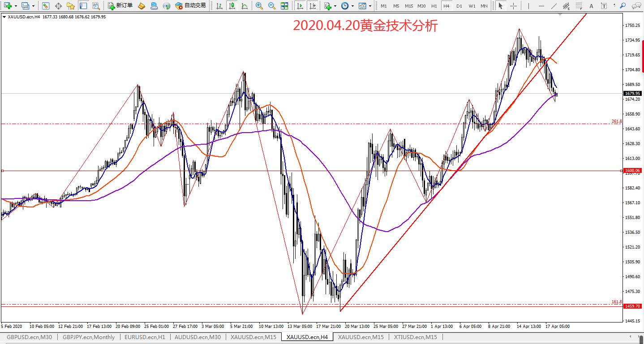The height and width of the screenshot is (344, 644).
Task: Click the 261.8 Fibonacci level label
Action: pyautogui.click(x=617, y=121)
